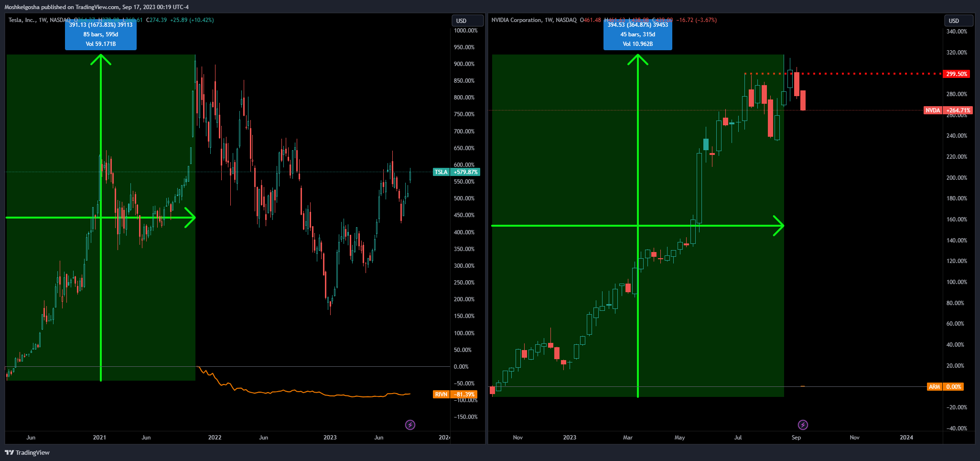Click the 2023 label on Tesla chart time axis
Viewport: 980px width, 461px height.
coord(330,438)
